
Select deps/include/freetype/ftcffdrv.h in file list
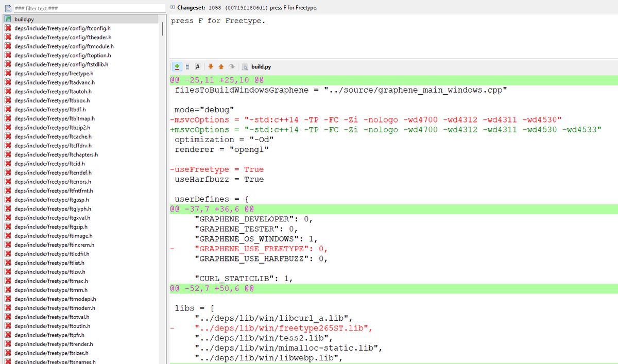point(53,146)
